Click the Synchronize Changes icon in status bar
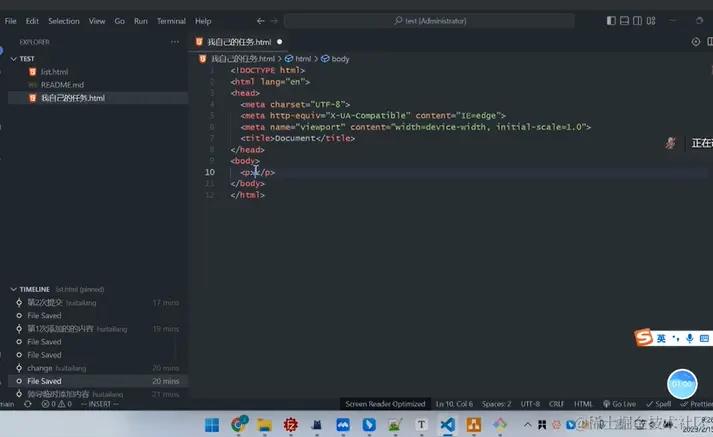 point(28,404)
